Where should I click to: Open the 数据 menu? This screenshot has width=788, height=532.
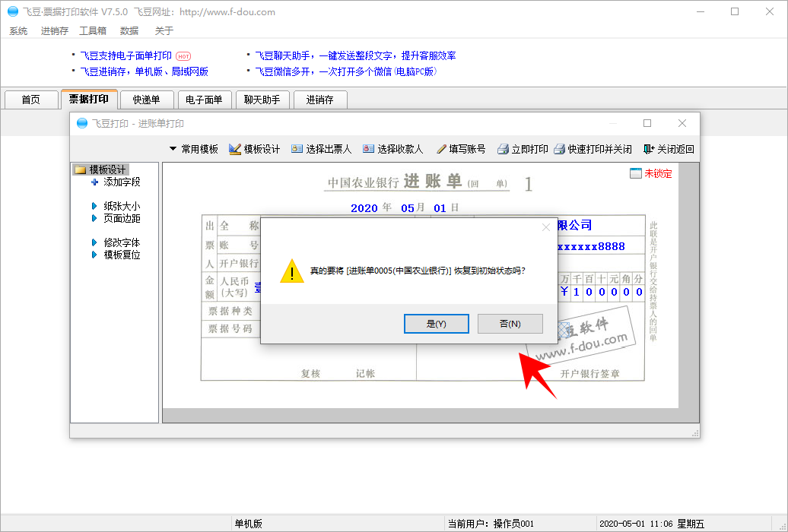[129, 30]
